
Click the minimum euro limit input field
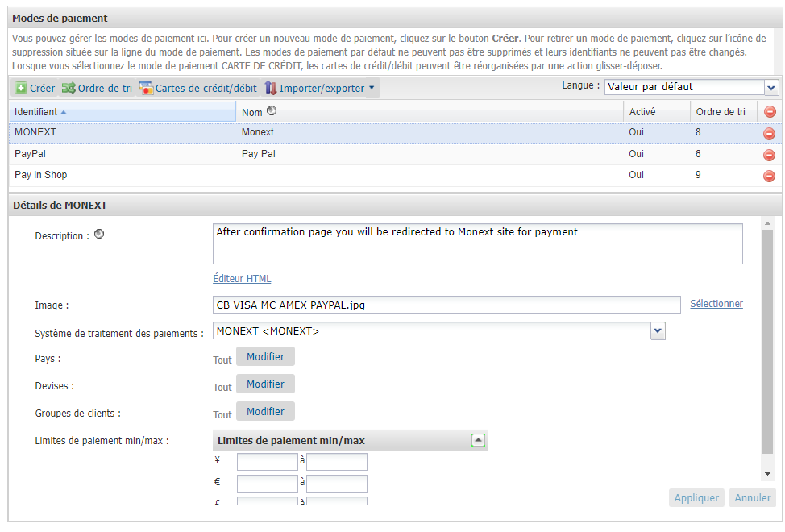pyautogui.click(x=267, y=484)
